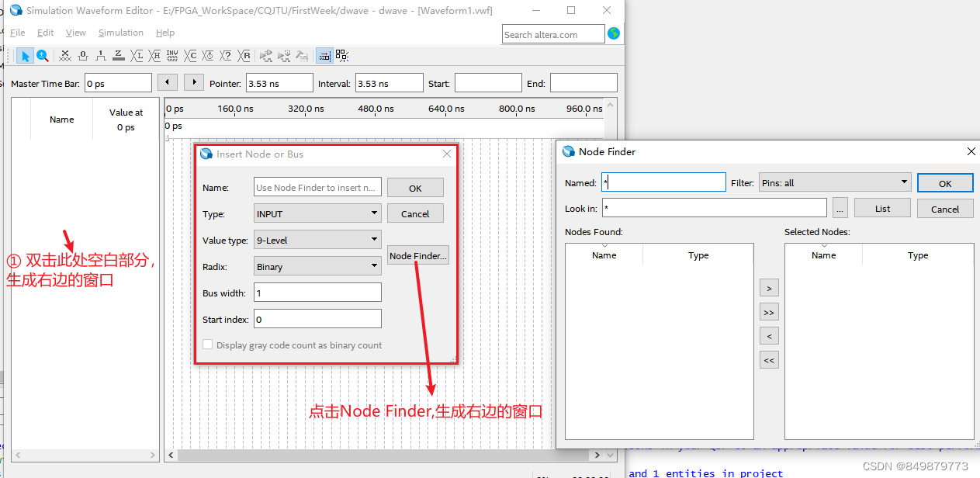This screenshot has height=478, width=980.
Task: Click the Search altera.com field
Action: [x=553, y=34]
